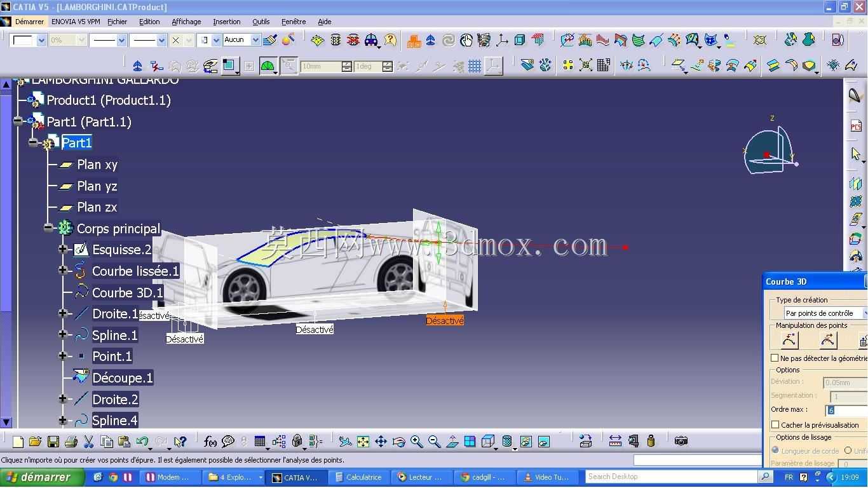Screen dimensions: 868x488
Task: Select 'Product1 (Product1.1)' in the tree
Action: pyautogui.click(x=109, y=100)
